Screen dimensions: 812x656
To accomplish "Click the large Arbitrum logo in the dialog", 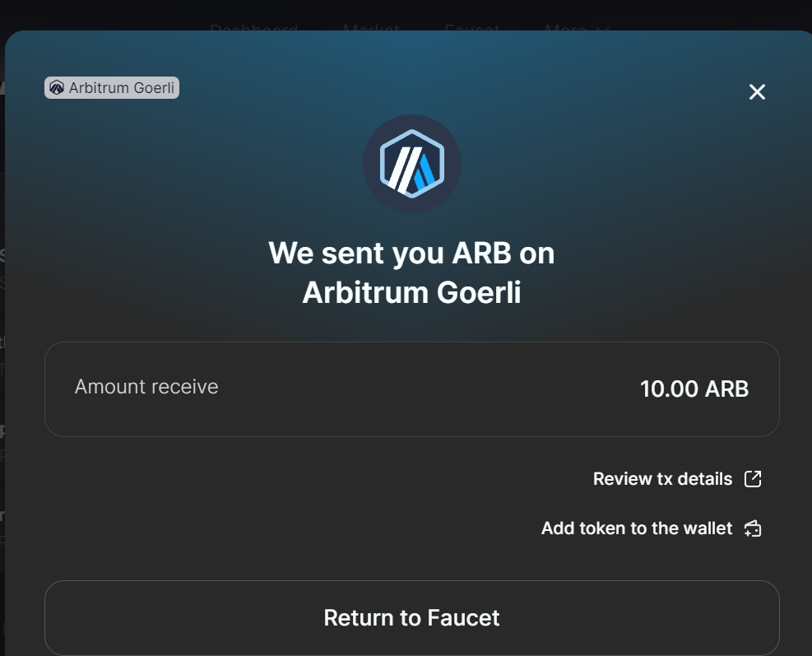I will pyautogui.click(x=411, y=164).
